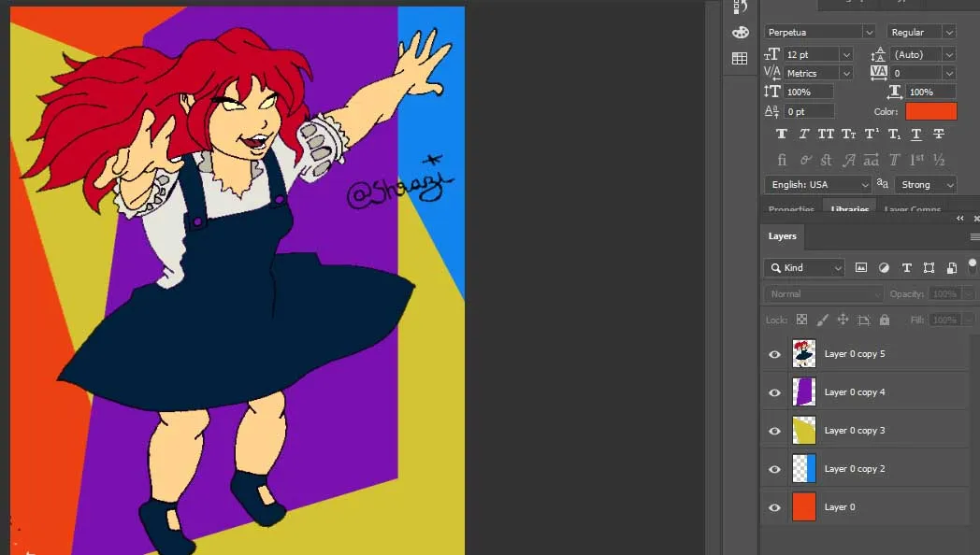Open the color swatches palette panel icon

(740, 33)
